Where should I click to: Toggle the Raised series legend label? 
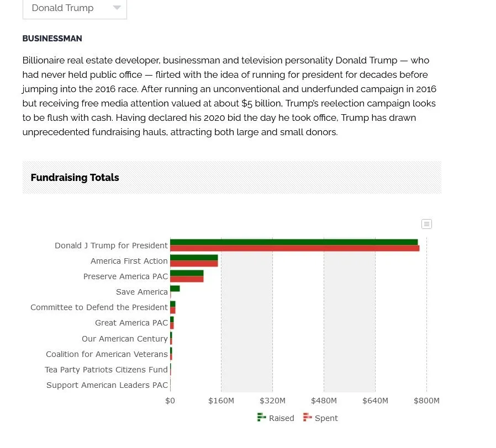(x=281, y=418)
